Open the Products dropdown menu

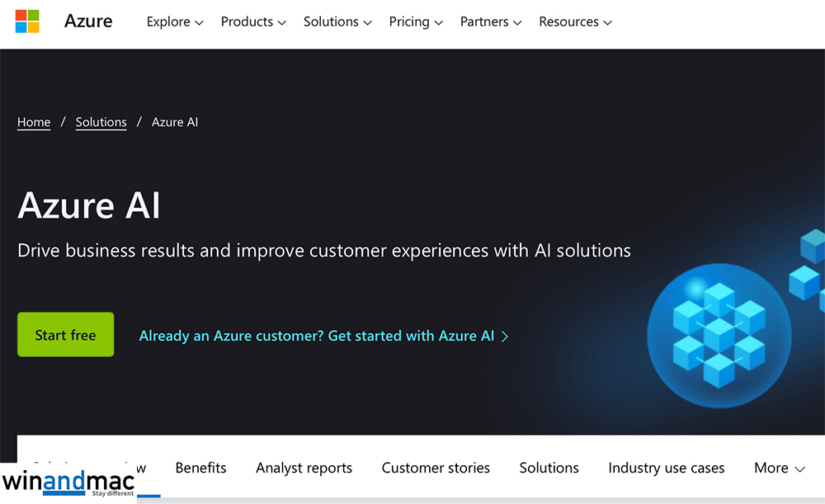pyautogui.click(x=253, y=22)
